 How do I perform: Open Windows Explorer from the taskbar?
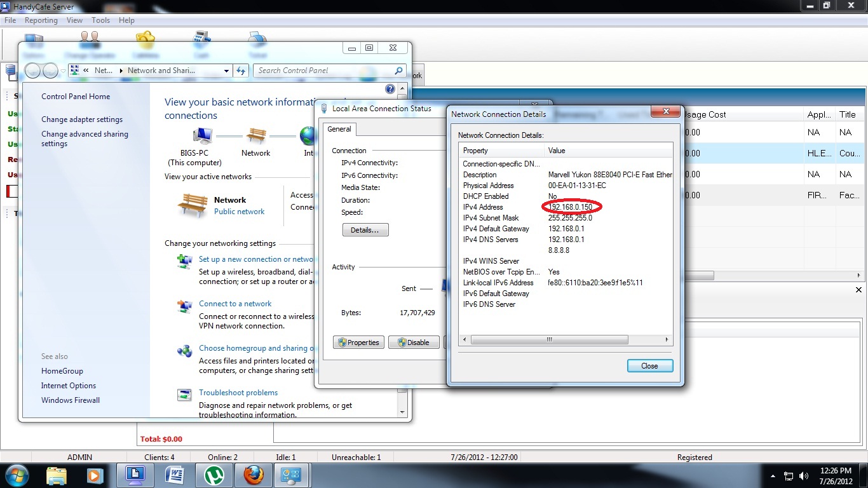[x=57, y=475]
